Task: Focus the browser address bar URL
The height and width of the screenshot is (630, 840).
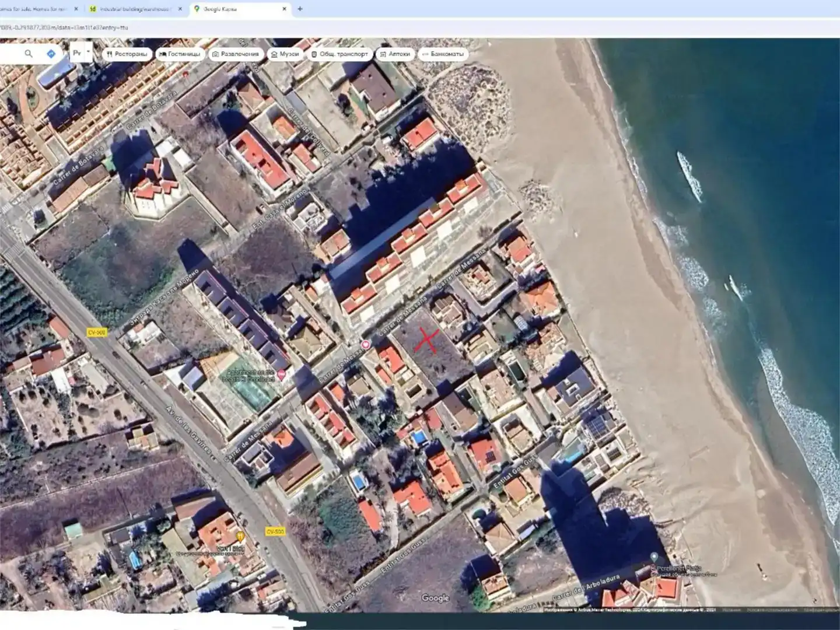Action: 64,27
